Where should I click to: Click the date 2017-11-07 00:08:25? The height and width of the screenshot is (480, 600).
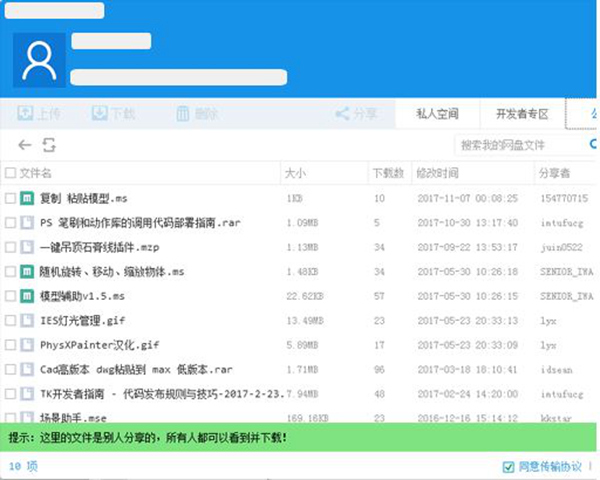pos(468,198)
